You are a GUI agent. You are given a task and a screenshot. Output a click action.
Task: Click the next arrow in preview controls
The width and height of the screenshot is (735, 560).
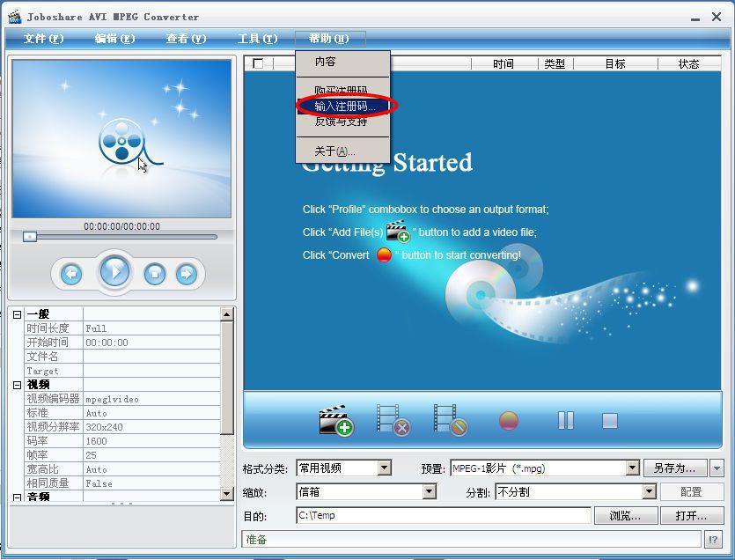point(187,274)
